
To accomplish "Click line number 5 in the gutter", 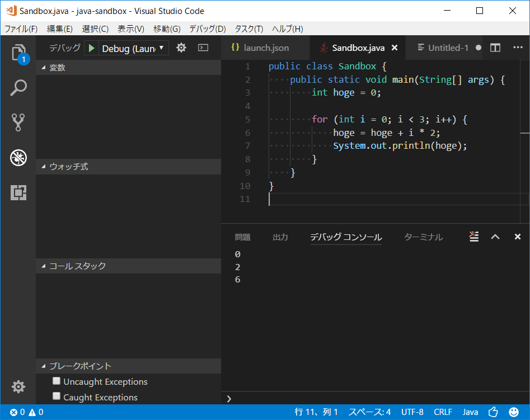I will coord(247,119).
